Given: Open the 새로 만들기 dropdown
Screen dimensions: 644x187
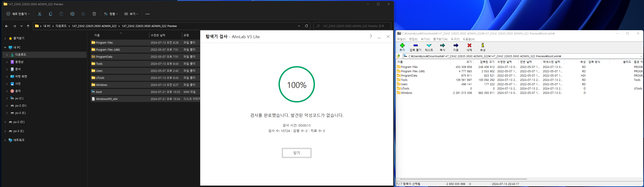Looking at the screenshot, I should click(x=18, y=14).
